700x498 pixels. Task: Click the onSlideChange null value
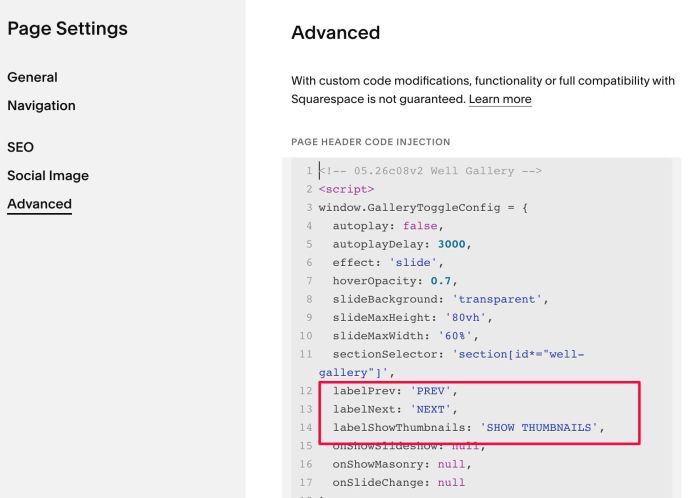click(451, 482)
